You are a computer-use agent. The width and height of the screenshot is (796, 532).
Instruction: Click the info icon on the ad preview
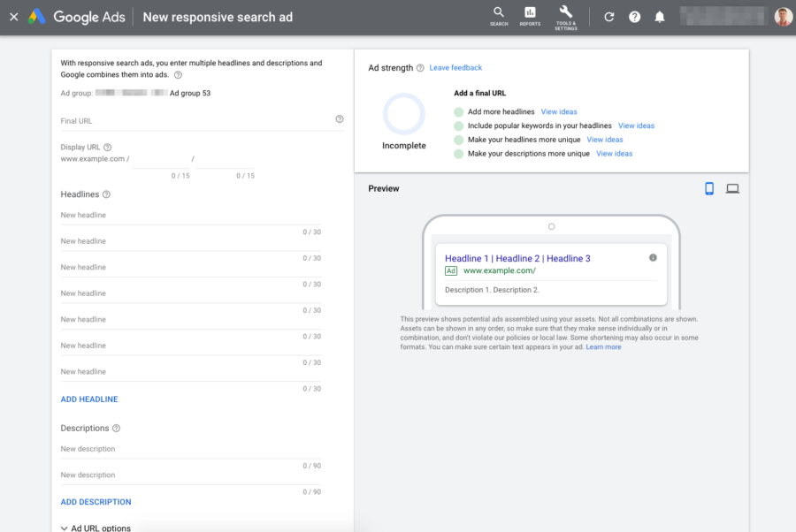(653, 257)
